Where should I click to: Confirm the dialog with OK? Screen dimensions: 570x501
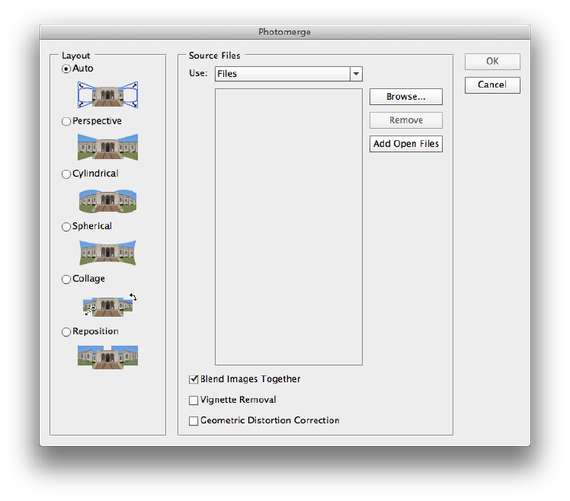click(493, 61)
